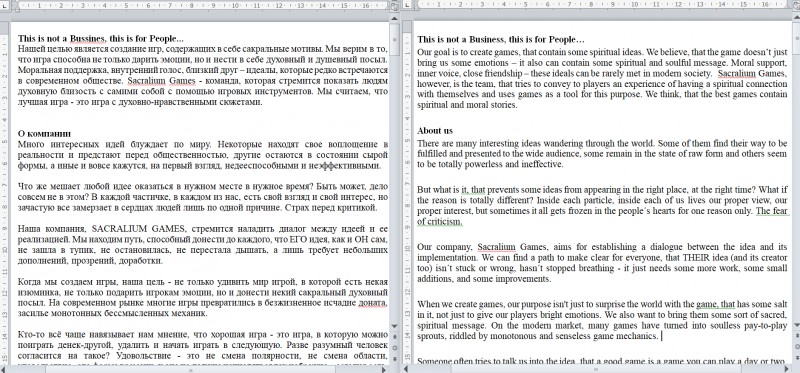Click the scroll-up arrow in the left document
The height and width of the screenshot is (373, 800).
click(x=394, y=18)
